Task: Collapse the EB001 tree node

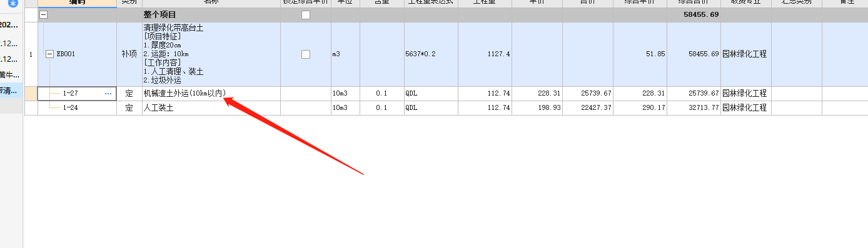Action: pos(49,54)
